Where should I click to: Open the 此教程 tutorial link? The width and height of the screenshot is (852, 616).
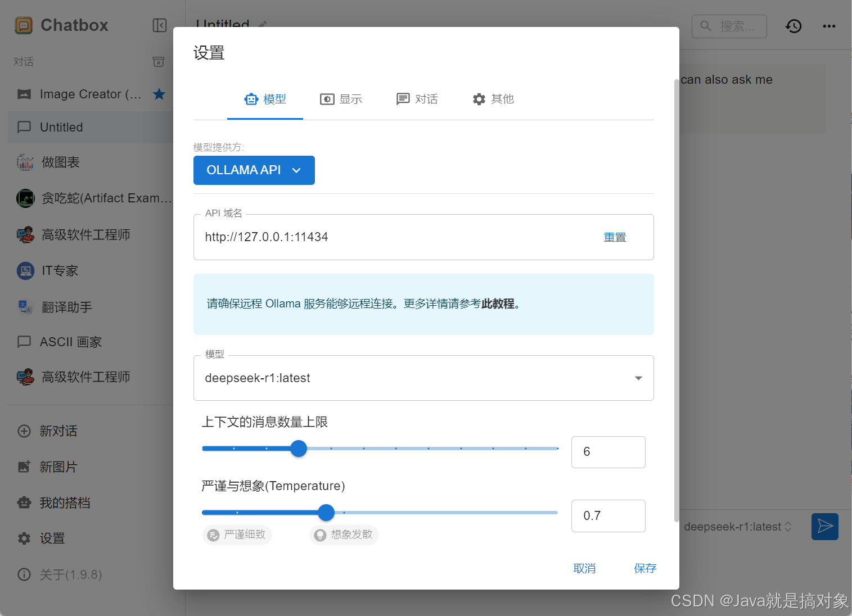tap(498, 304)
